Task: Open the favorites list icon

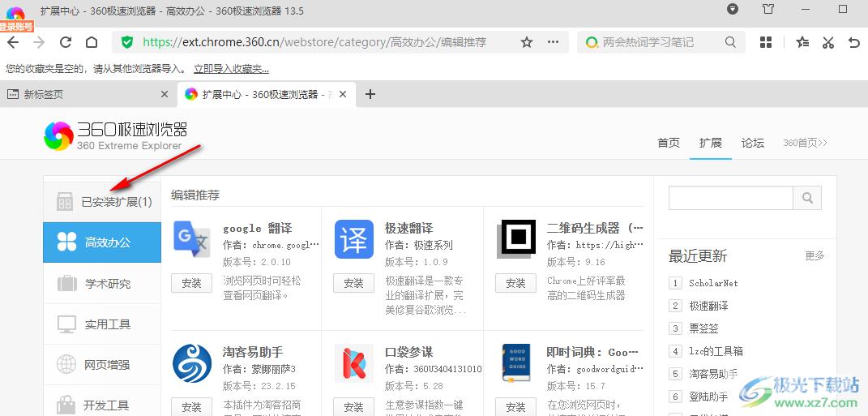Action: click(x=802, y=42)
